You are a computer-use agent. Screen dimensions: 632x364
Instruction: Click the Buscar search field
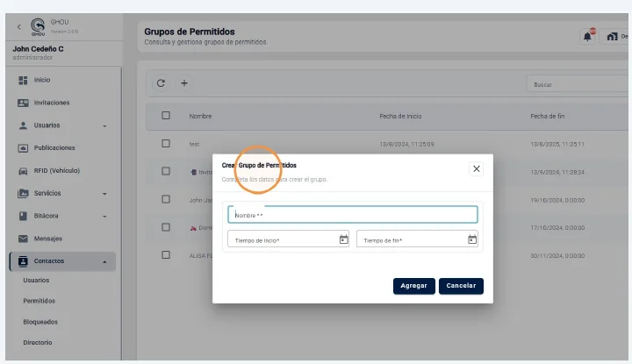(x=578, y=84)
